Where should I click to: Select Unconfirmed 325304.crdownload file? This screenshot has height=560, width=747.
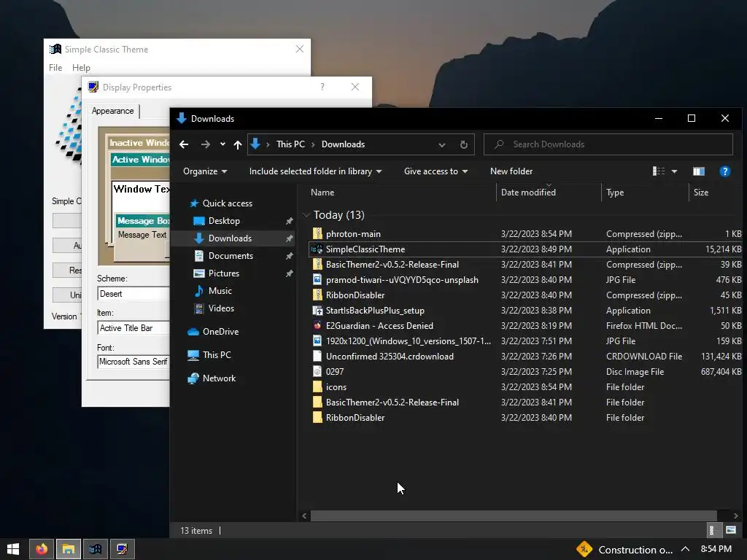click(390, 356)
